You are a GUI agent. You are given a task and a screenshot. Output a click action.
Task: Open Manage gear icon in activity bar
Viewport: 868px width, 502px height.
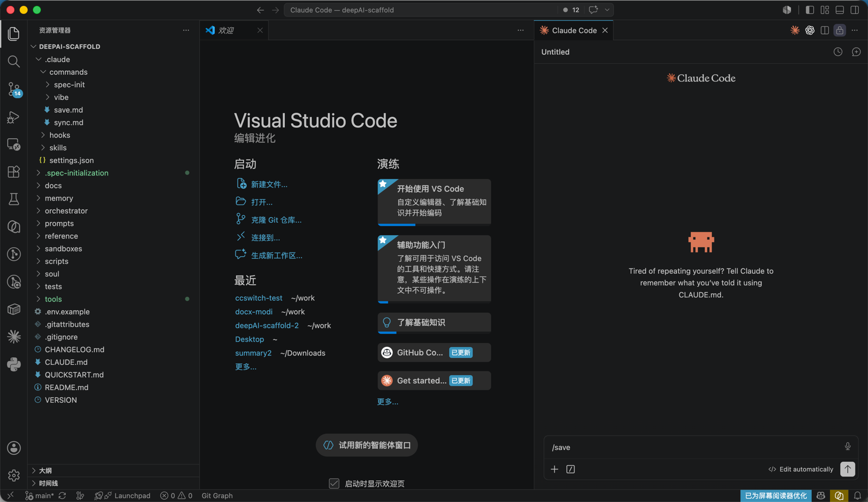coord(14,475)
